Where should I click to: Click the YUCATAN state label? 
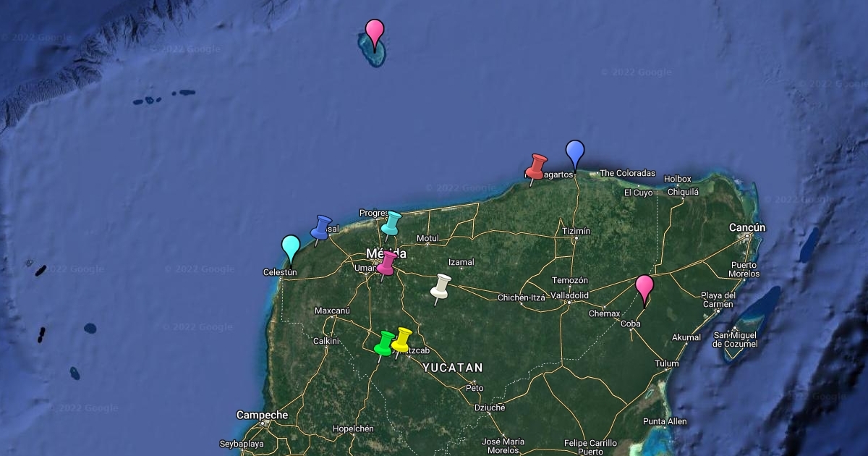coord(453,368)
